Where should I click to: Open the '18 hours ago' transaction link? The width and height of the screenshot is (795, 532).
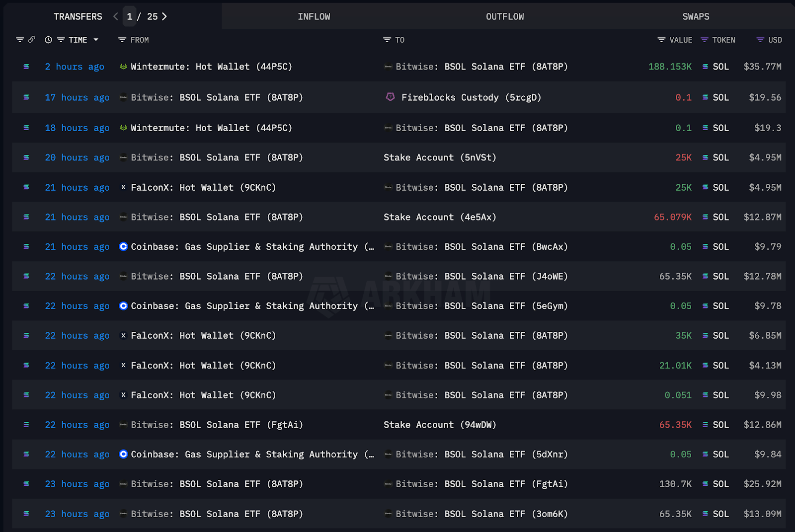pyautogui.click(x=77, y=128)
